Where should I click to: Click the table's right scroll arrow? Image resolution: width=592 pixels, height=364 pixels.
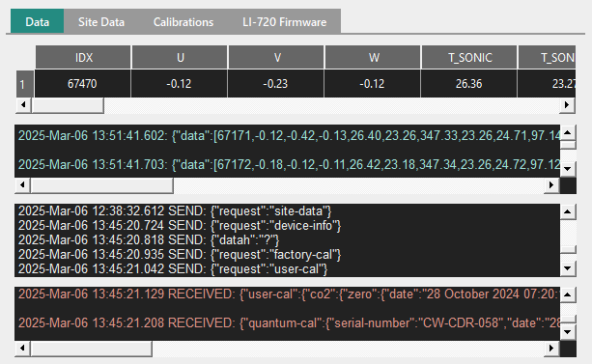click(x=567, y=104)
